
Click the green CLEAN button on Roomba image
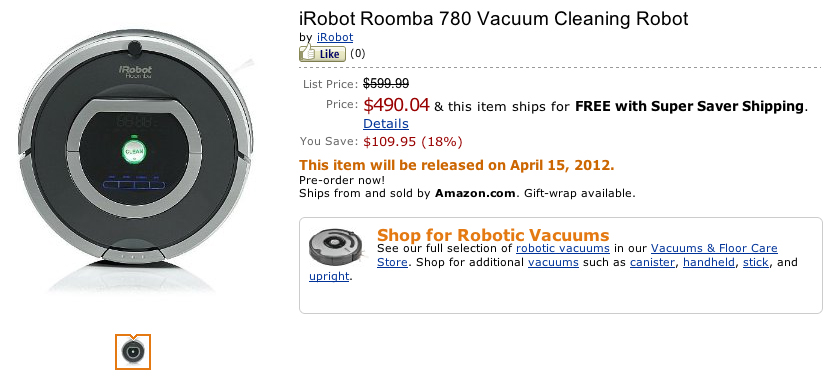point(134,151)
